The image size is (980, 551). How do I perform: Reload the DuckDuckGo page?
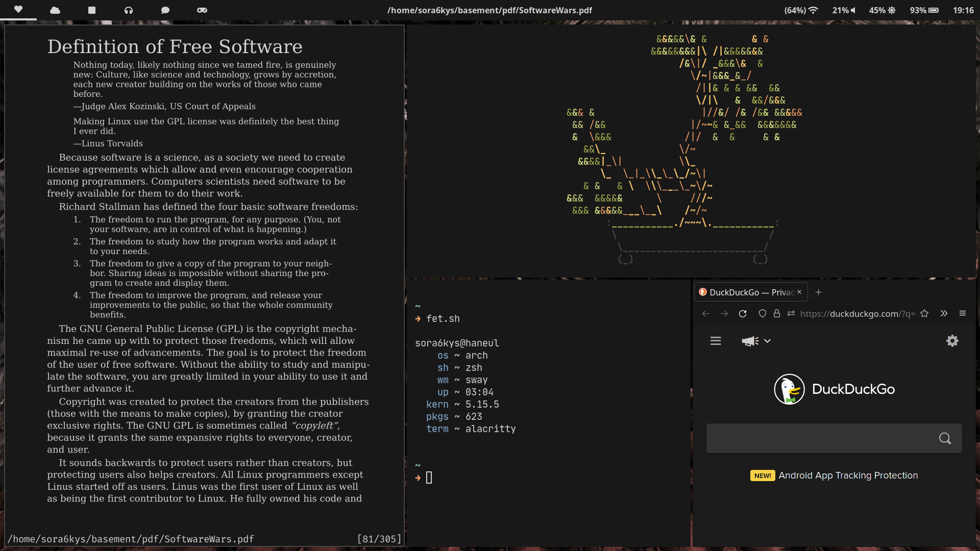(x=743, y=314)
